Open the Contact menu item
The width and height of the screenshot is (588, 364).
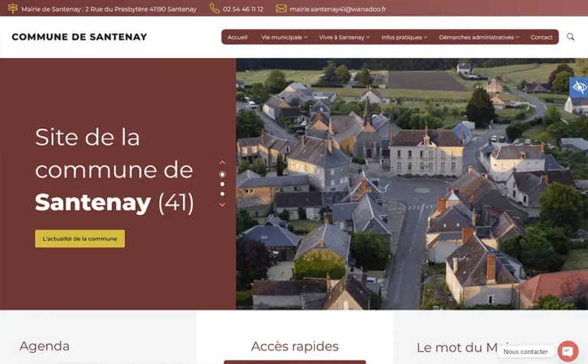click(x=541, y=37)
